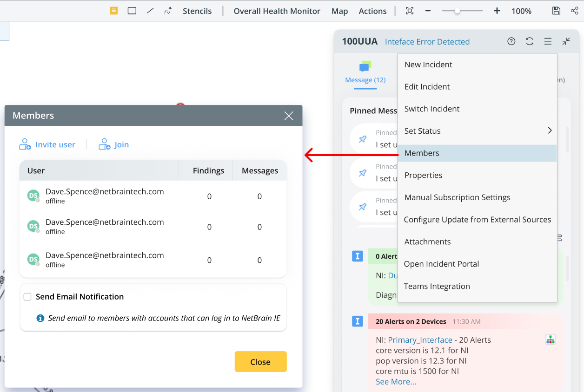Open Overall Health Monitor
Viewport: 584px width, 392px height.
pyautogui.click(x=277, y=11)
